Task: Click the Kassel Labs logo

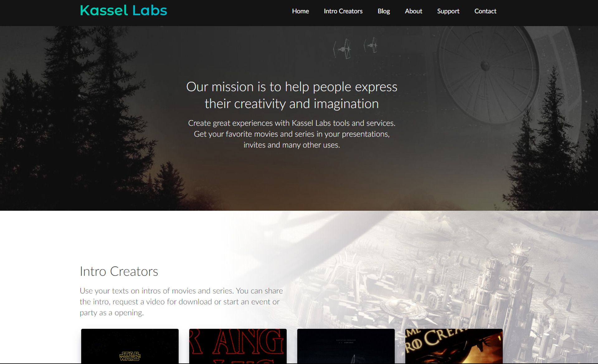Action: coord(123,11)
